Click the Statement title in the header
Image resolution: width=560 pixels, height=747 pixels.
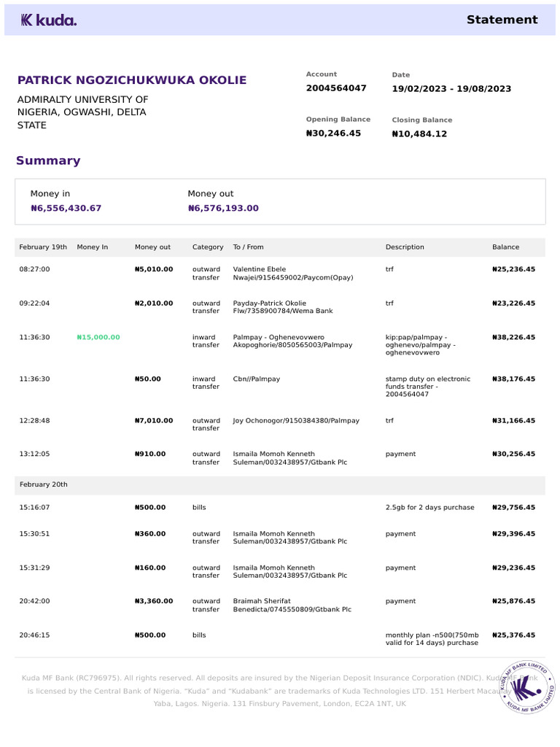coord(502,20)
